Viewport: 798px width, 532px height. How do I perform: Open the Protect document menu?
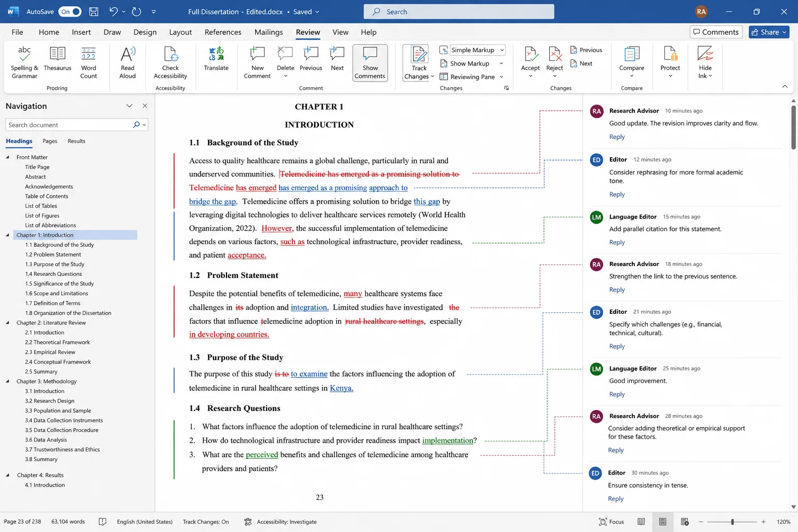(x=670, y=63)
